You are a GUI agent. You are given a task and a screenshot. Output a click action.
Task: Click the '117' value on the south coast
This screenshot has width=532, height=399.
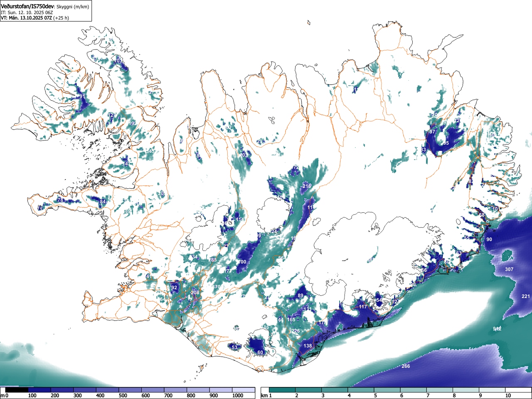[363, 307]
